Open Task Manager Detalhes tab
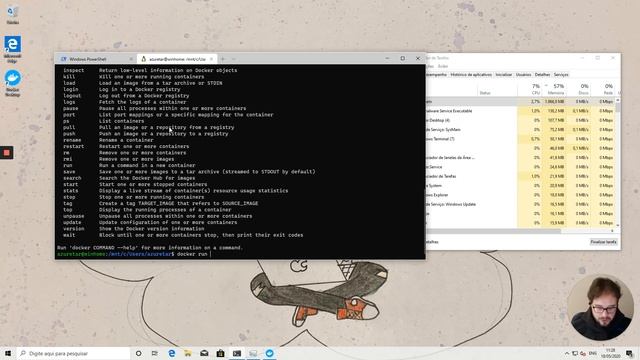Screen dimensions: 640x360 pyautogui.click(x=542, y=75)
